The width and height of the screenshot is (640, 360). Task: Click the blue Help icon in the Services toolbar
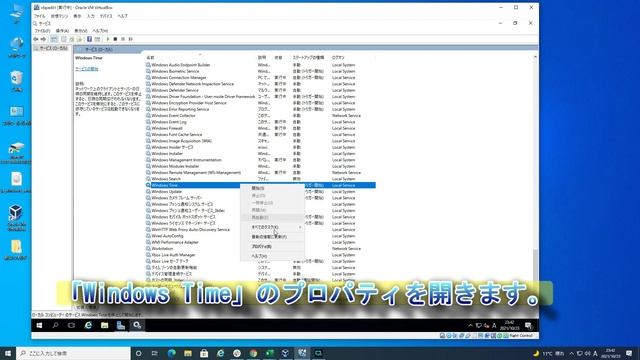[89, 39]
